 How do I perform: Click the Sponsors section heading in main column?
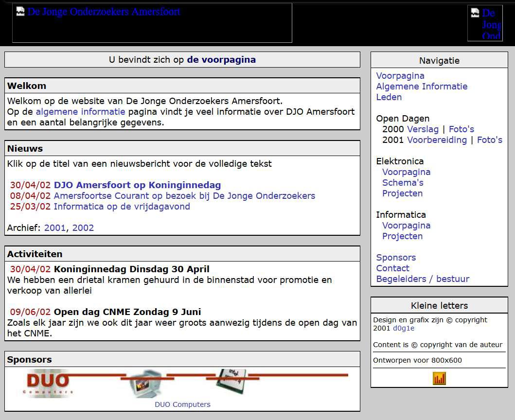coord(29,360)
